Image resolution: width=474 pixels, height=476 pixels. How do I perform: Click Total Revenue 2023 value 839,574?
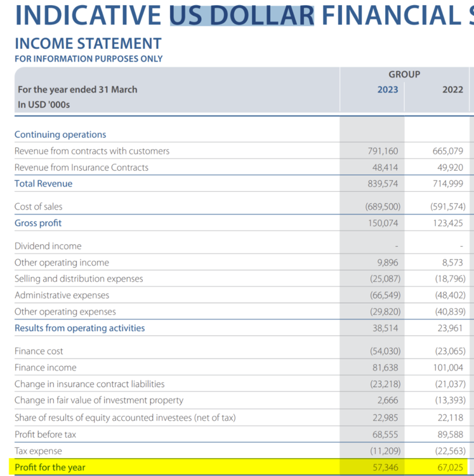click(x=383, y=183)
